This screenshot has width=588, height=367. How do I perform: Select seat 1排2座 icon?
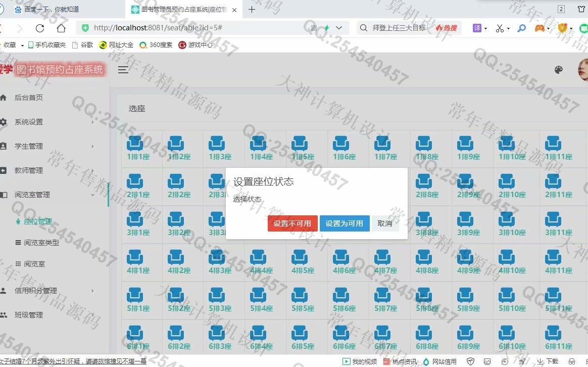click(175, 144)
